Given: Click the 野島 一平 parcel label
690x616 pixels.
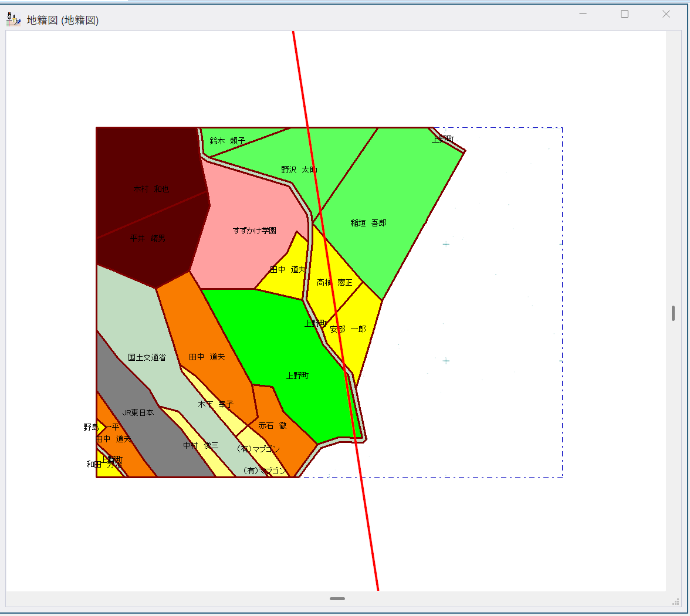Looking at the screenshot, I should click(101, 427).
